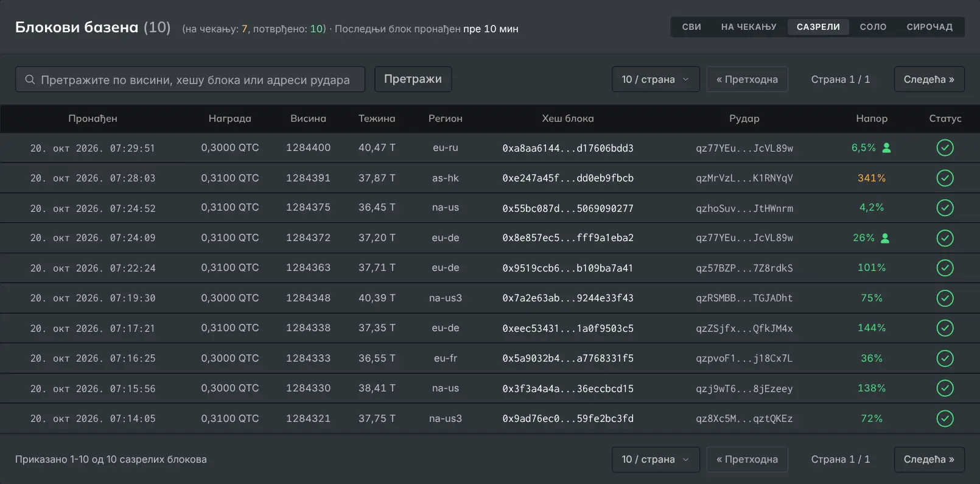The width and height of the screenshot is (980, 484).
Task: Open miner address qzZSjfx...QfkJM4x
Action: click(744, 328)
